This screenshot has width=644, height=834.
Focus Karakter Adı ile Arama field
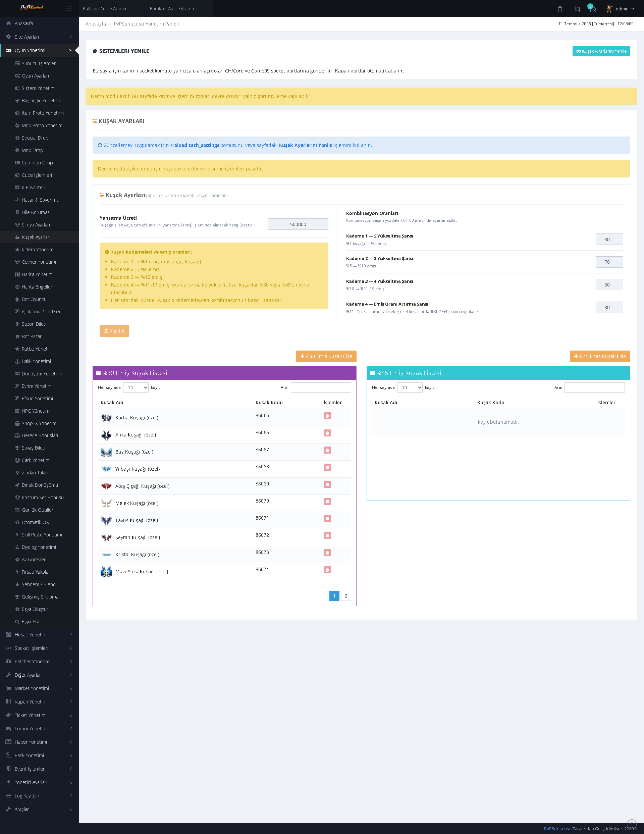click(x=179, y=8)
